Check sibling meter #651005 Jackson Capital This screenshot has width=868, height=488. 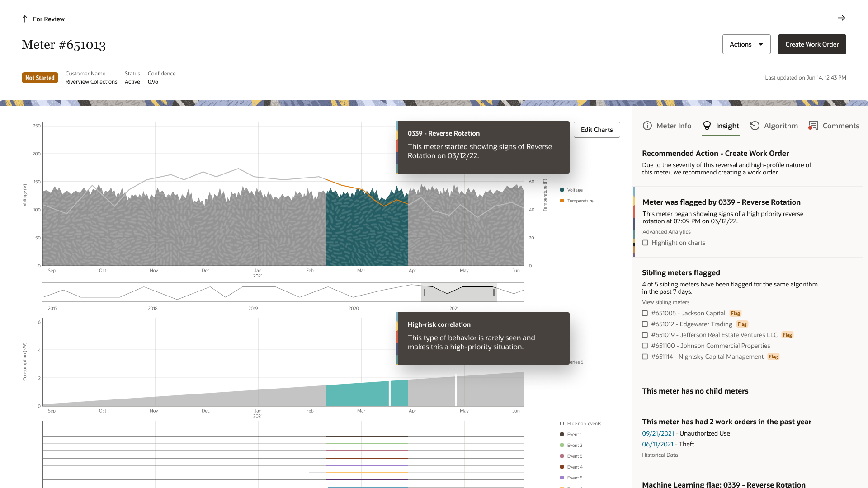pos(645,313)
